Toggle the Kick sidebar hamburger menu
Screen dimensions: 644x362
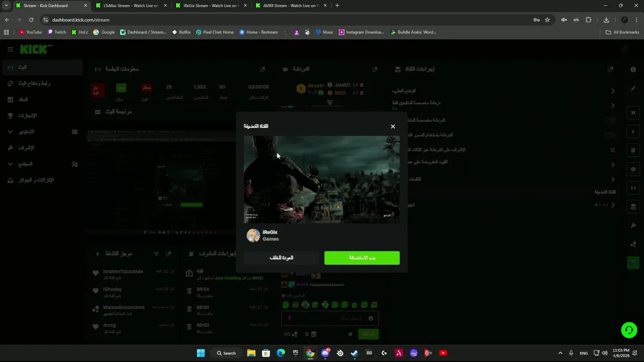[10, 49]
